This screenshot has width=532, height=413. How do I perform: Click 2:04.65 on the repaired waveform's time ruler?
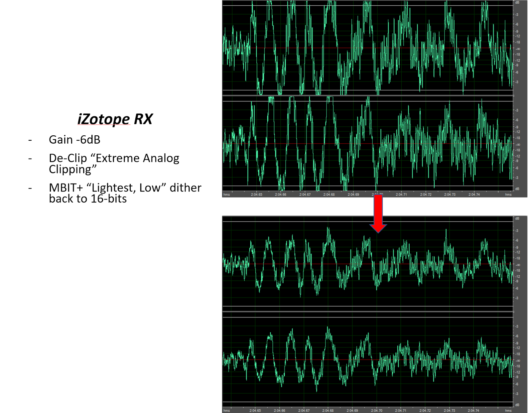[x=255, y=411]
